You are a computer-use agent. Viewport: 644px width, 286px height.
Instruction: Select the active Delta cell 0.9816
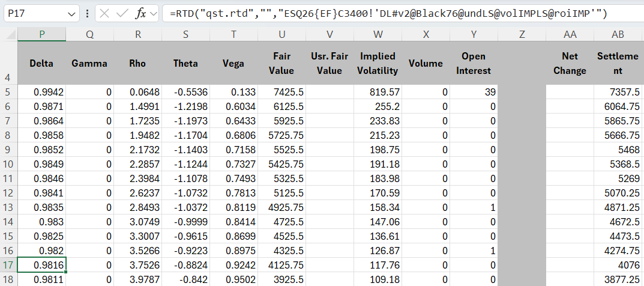pos(41,264)
